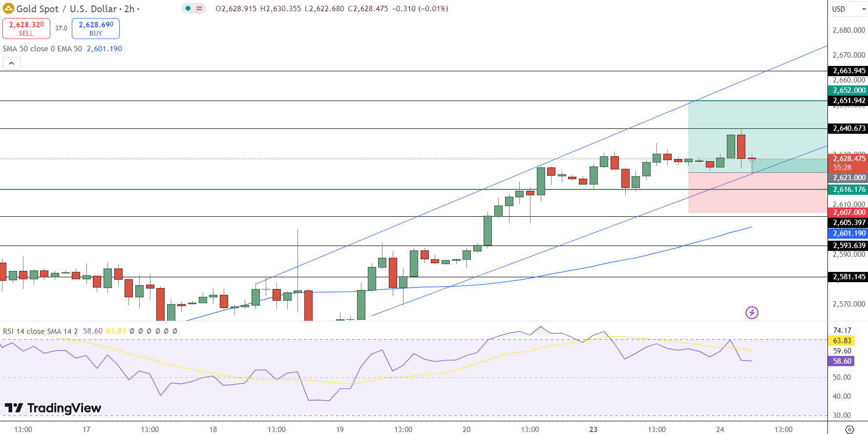Click the 74.17 RSI axis label

842,331
